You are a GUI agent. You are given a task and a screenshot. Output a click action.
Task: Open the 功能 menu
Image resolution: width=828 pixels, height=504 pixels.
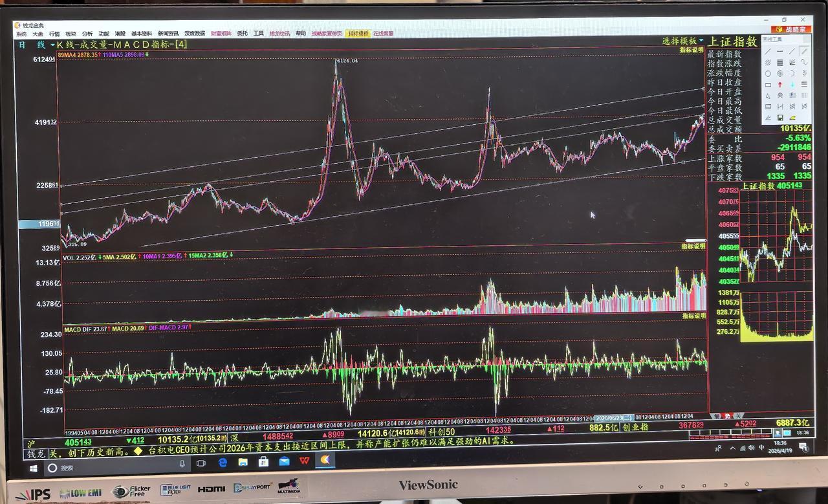(103, 34)
